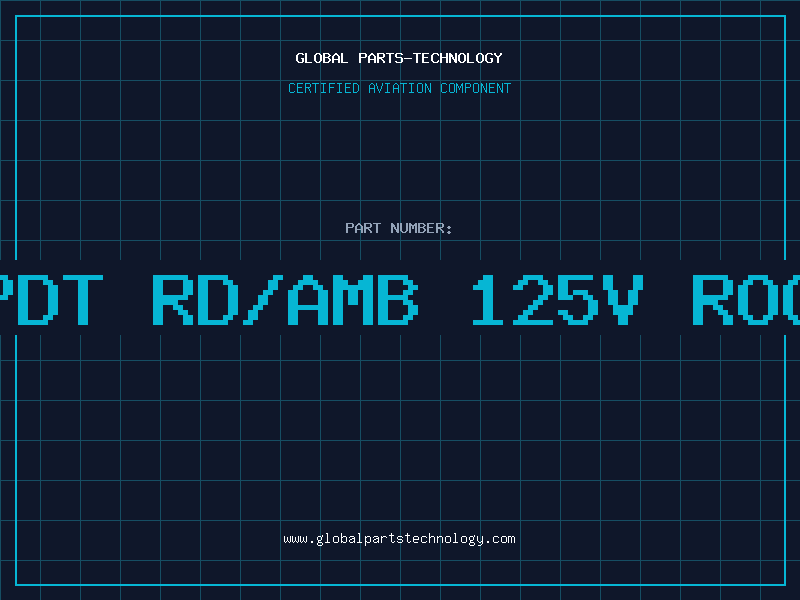The width and height of the screenshot is (800, 600).
Task: Click the large '125V' part number text
Action: coord(557,300)
